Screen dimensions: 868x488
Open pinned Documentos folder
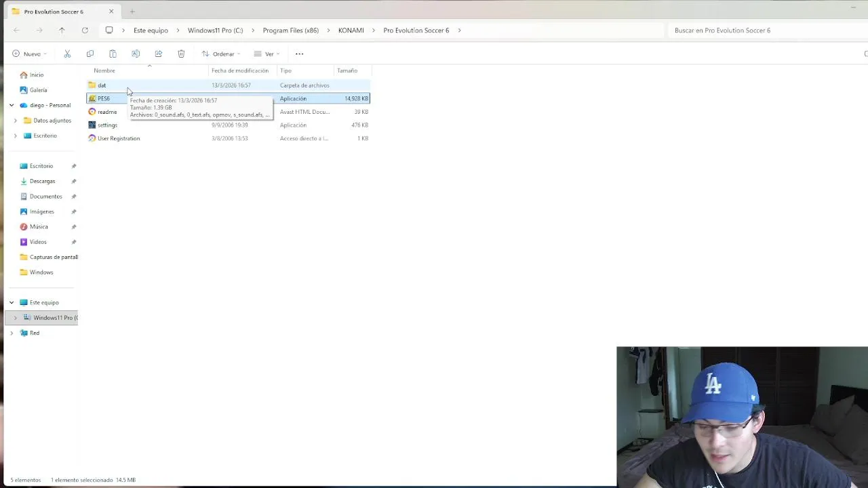[45, 197]
